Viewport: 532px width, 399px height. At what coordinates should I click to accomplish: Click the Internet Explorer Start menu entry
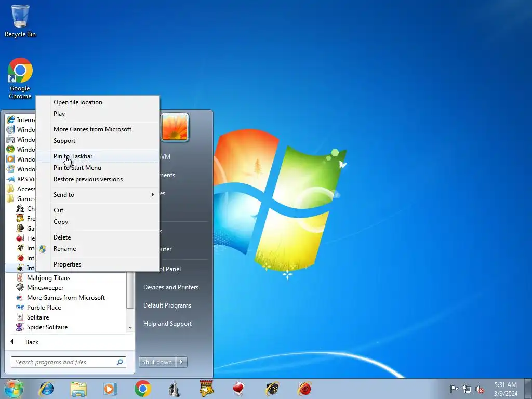click(21, 120)
